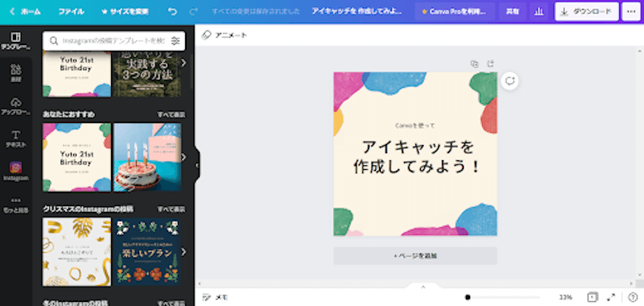Add a comment using the speech bubble icon
The height and width of the screenshot is (306, 644).
[x=510, y=81]
